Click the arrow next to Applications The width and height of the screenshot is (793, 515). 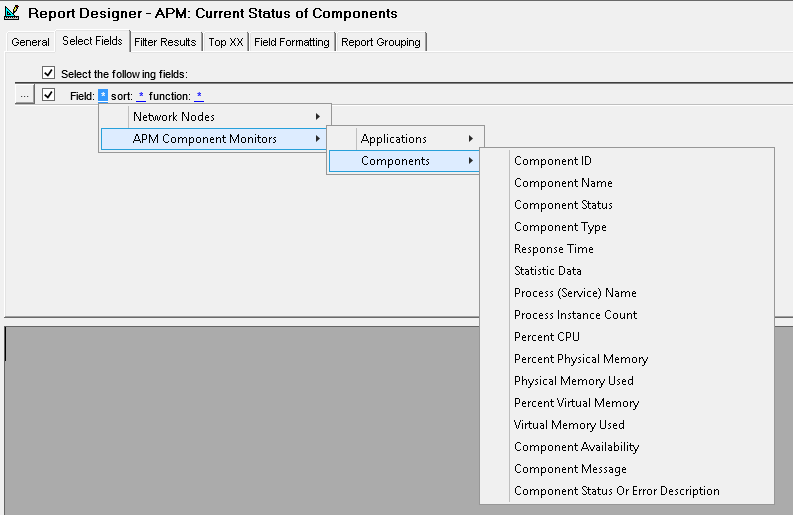point(471,139)
